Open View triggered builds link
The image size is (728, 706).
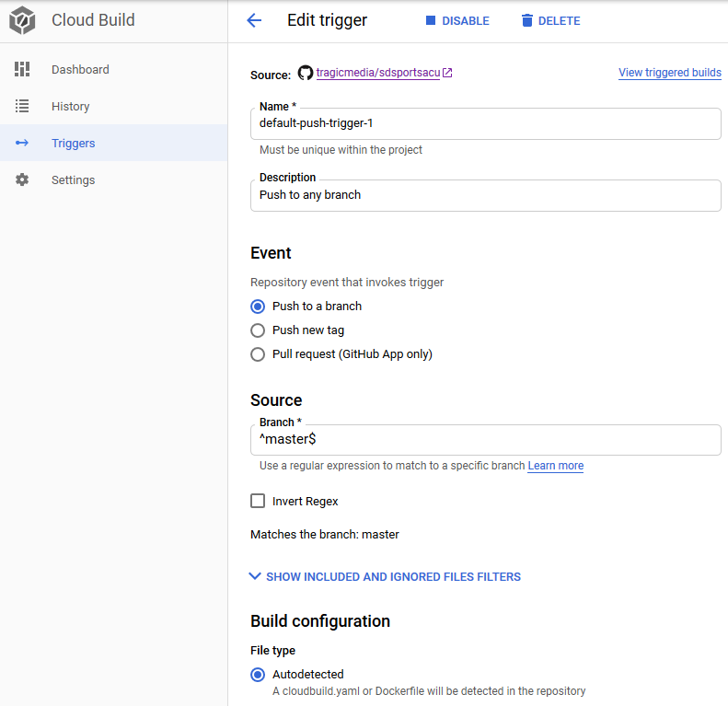[x=669, y=73]
